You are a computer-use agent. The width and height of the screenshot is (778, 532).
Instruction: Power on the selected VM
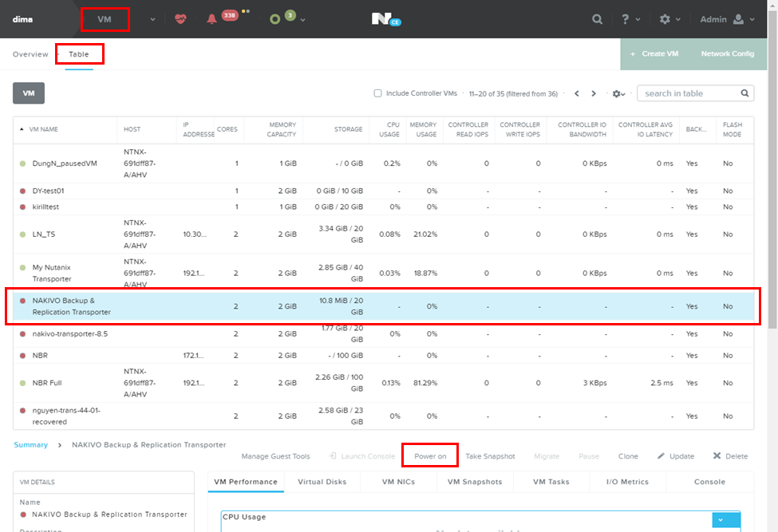430,456
